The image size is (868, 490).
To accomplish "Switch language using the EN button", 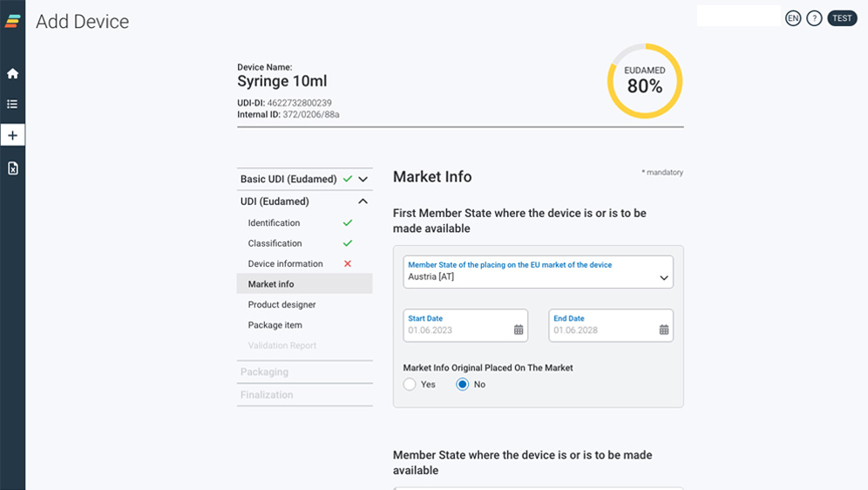I will coord(793,18).
